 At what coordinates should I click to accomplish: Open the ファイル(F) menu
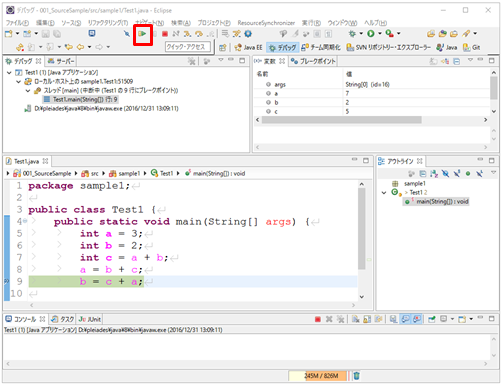tap(17, 23)
